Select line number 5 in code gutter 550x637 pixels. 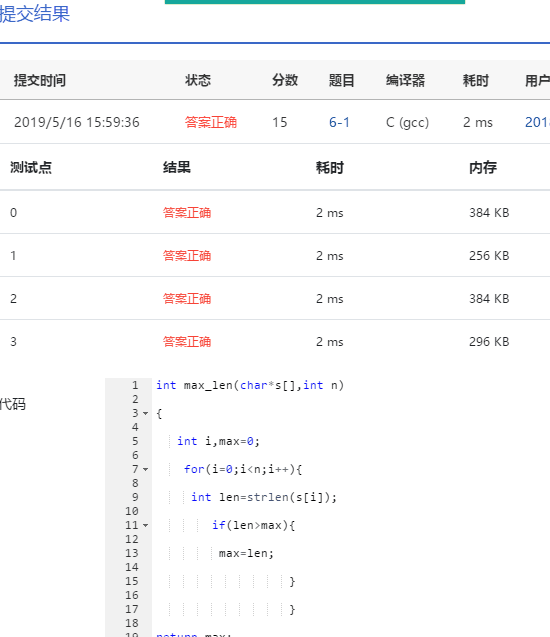tap(135, 442)
